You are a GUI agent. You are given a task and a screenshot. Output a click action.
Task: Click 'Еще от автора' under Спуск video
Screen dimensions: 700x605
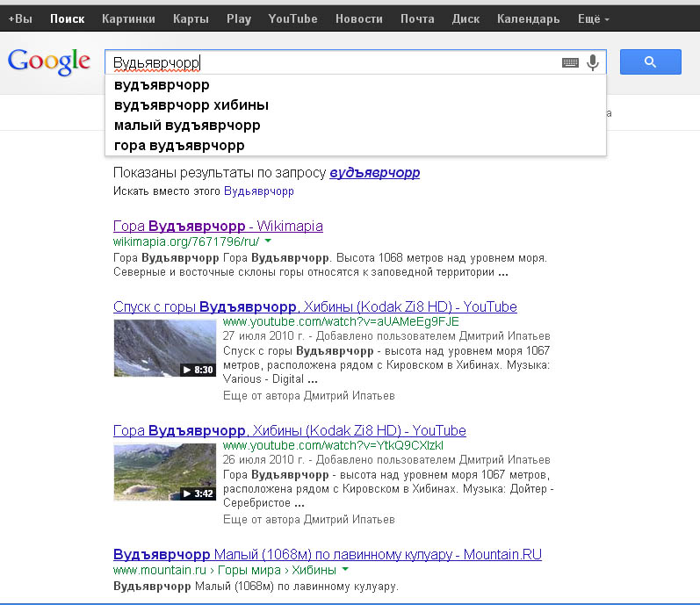tap(309, 396)
